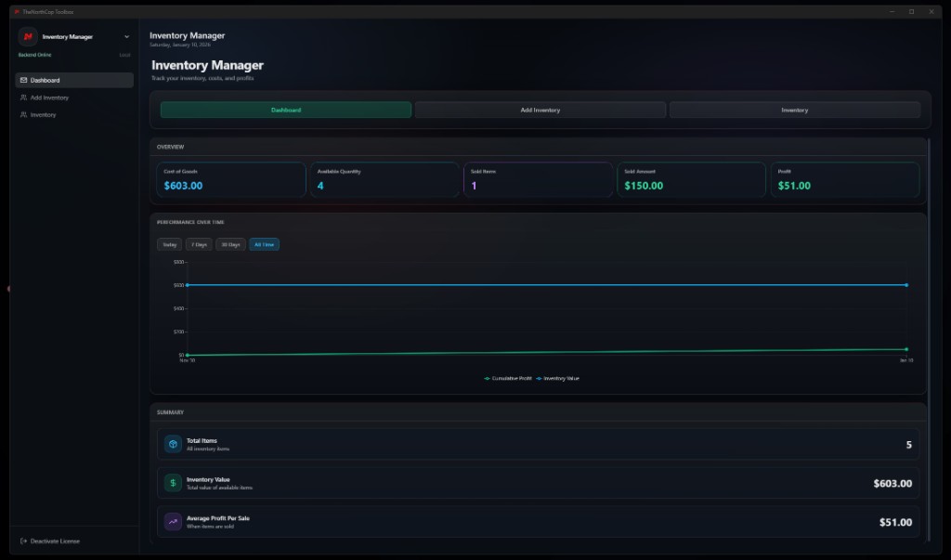Click the green Cumulative Profit point at Jan 10
Viewport: 951px width, 560px height.
(x=906, y=349)
